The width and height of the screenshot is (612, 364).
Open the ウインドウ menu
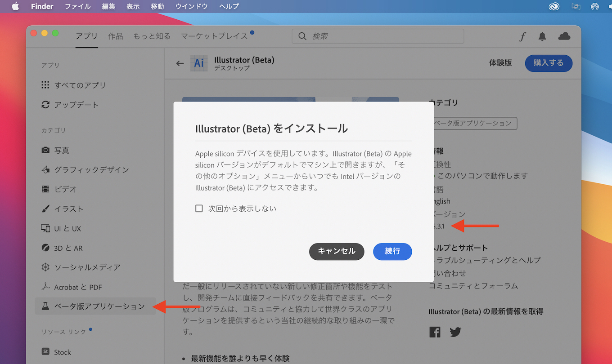[192, 6]
